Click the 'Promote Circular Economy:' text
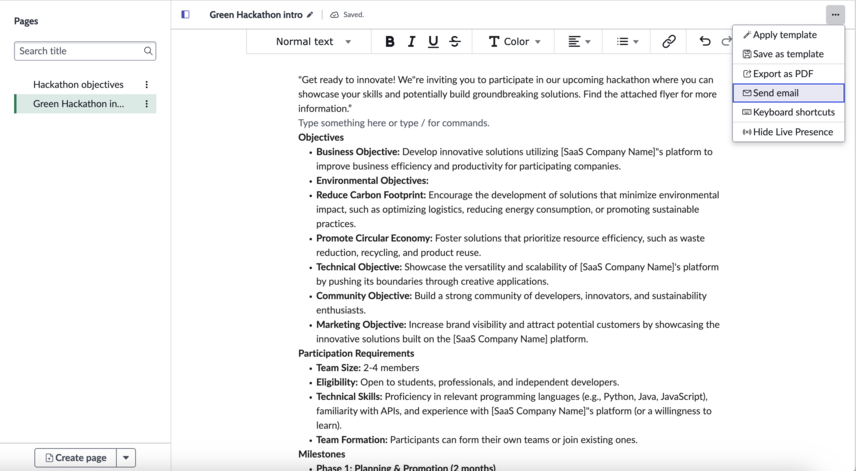Screen dimensions: 856x471 [x=374, y=239]
